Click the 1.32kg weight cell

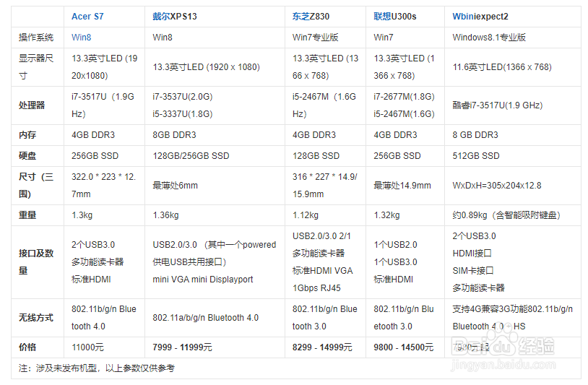[x=386, y=215]
